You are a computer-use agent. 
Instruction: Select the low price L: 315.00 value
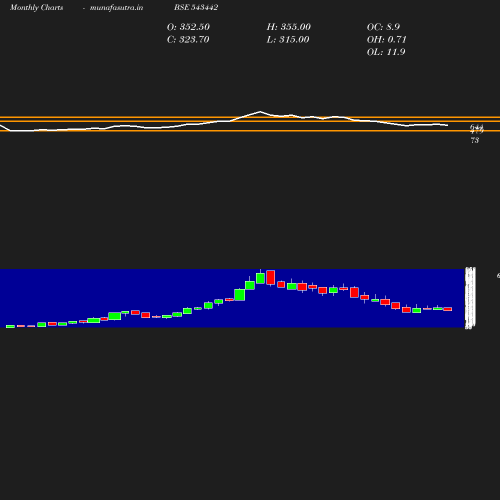(x=288, y=40)
